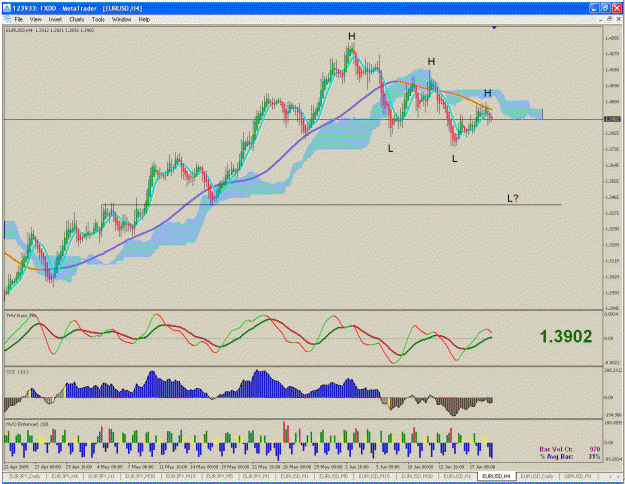
Task: Open the Tools menu
Action: [98, 19]
